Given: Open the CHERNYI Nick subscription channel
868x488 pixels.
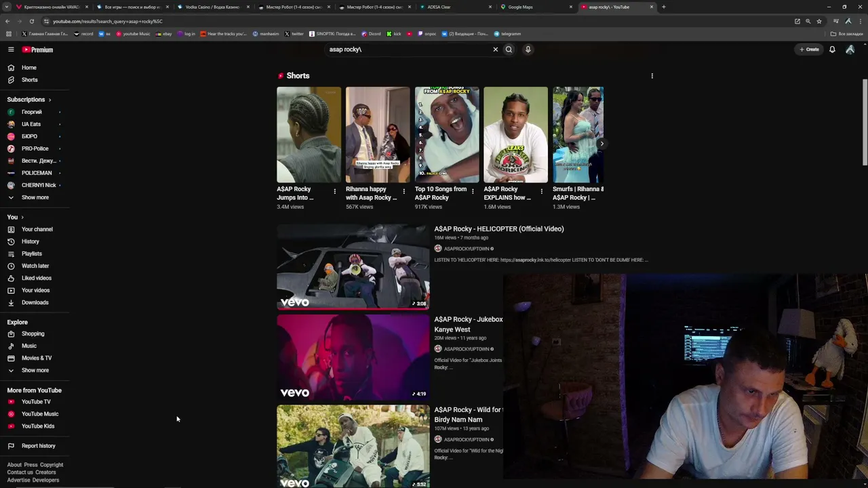Looking at the screenshot, I should coord(39,185).
